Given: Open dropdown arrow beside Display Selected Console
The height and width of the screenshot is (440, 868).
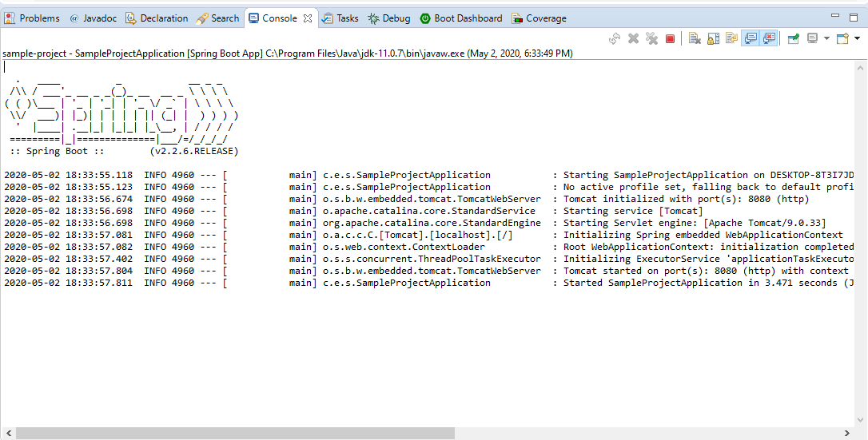Looking at the screenshot, I should click(826, 38).
